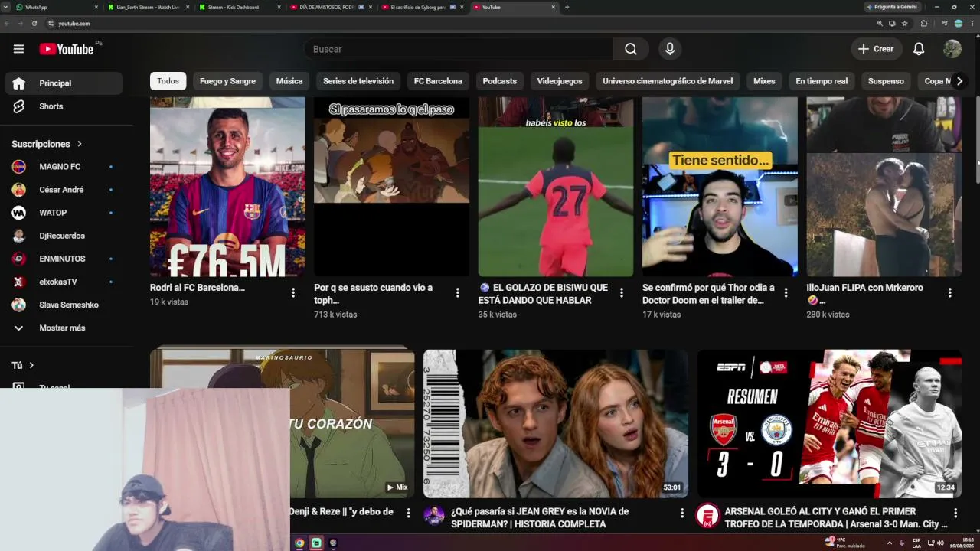Select the Fuego y Sangre chip
The height and width of the screenshot is (551, 980).
click(227, 81)
